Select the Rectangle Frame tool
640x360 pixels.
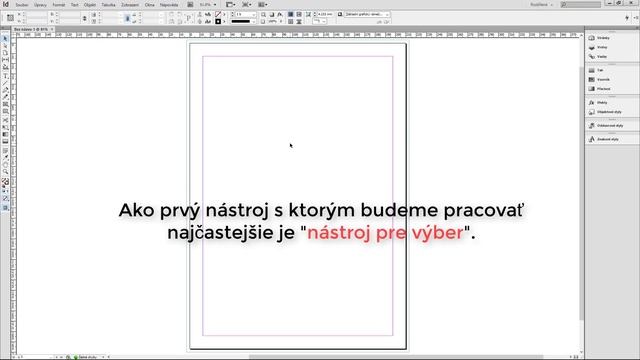coord(5,104)
